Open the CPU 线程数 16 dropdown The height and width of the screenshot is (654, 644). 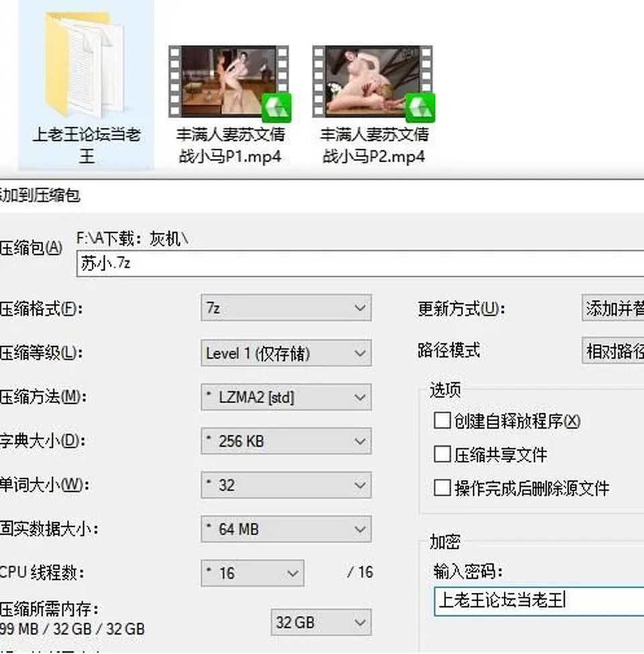click(x=252, y=573)
